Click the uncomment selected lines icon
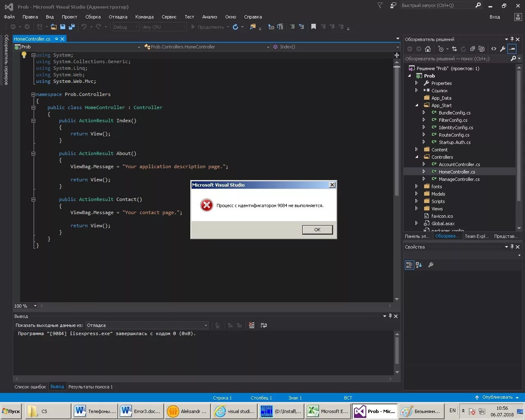525x420 pixels. coord(301,27)
